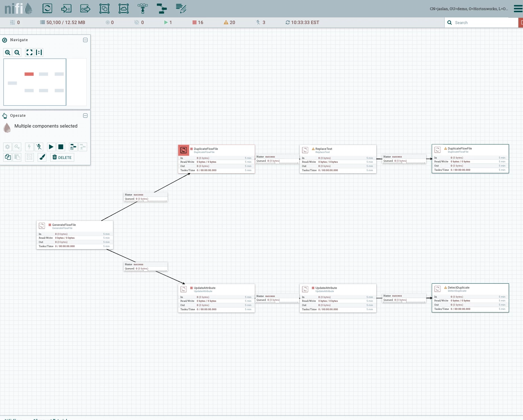Click the Input Port toolbar icon

pos(66,8)
